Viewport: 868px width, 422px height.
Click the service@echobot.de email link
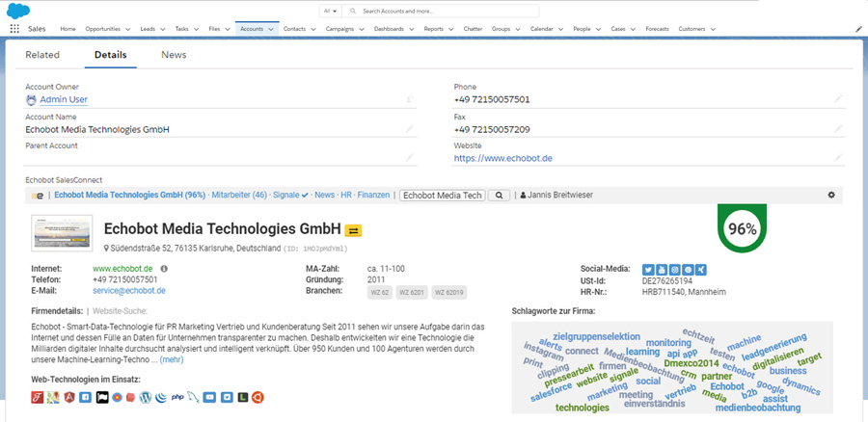[129, 290]
